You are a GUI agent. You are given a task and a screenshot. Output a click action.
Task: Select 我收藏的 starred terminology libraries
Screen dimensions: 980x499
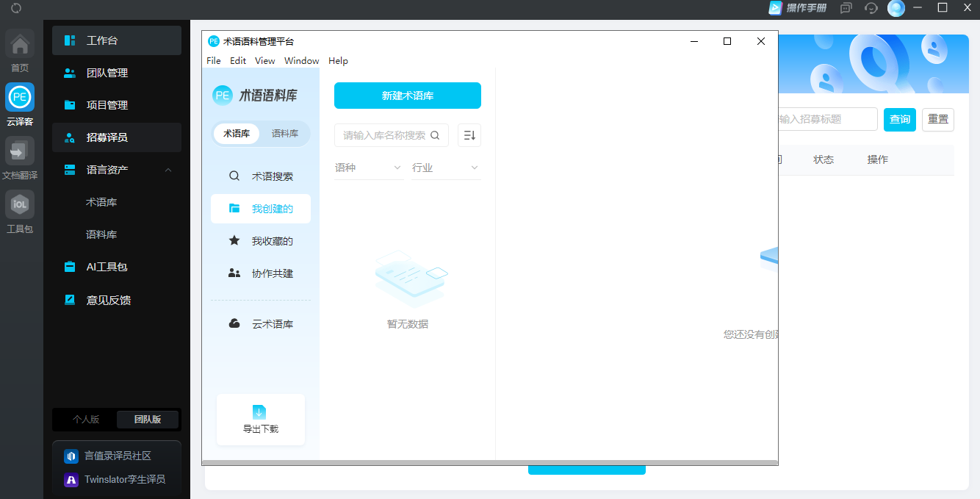(261, 240)
